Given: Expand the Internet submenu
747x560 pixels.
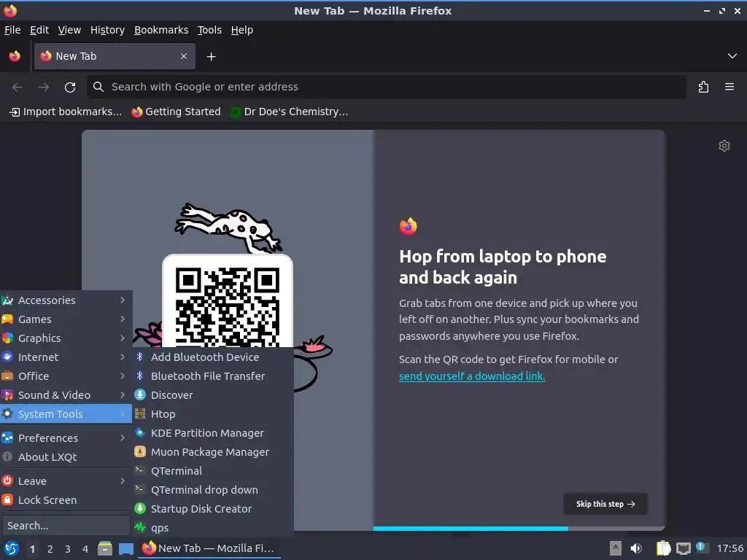Looking at the screenshot, I should [x=66, y=357].
